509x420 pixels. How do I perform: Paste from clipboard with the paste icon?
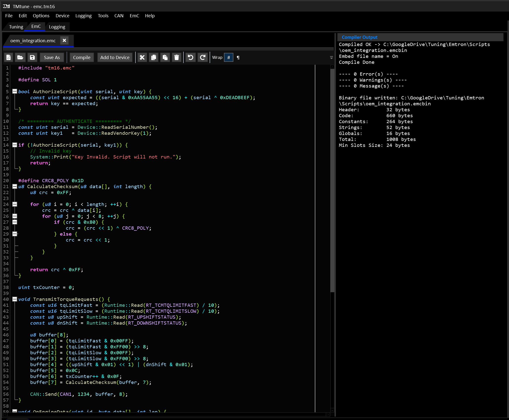165,57
